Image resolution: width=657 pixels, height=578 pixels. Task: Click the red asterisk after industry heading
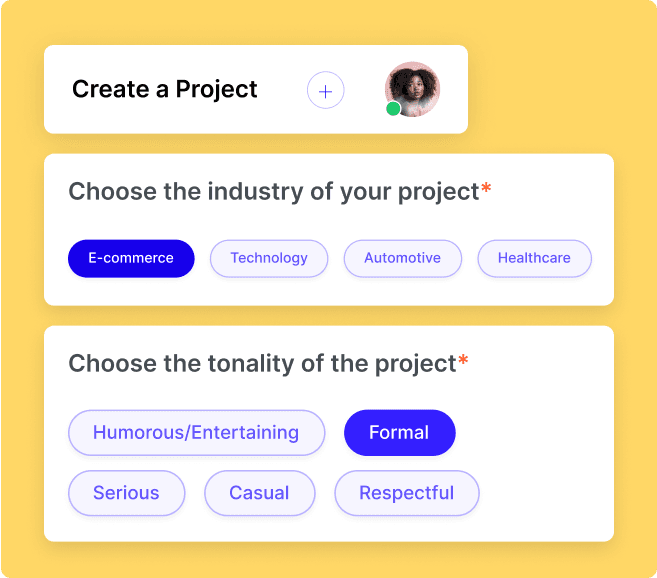486,187
